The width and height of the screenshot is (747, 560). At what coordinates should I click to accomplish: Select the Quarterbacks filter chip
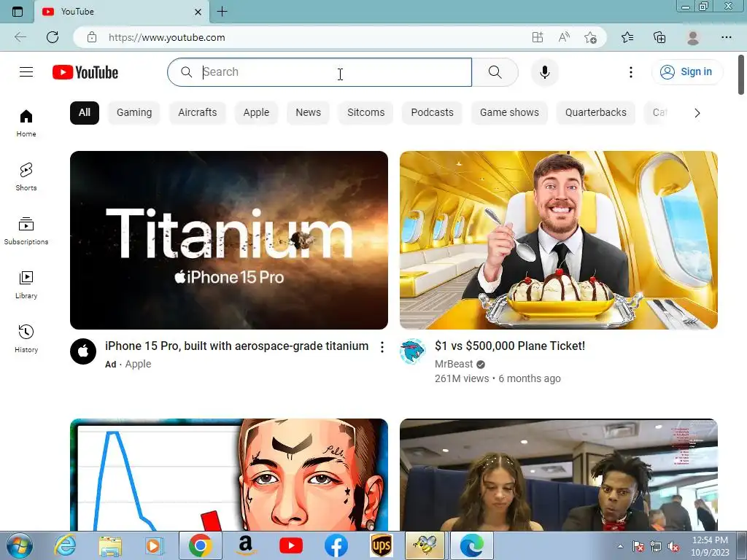click(x=596, y=113)
